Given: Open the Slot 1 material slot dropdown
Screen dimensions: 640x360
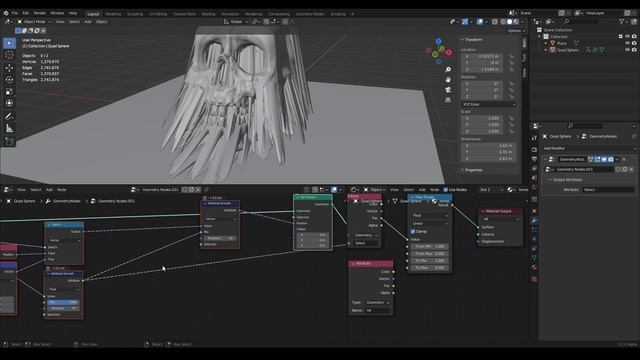Looking at the screenshot, I should [x=491, y=189].
